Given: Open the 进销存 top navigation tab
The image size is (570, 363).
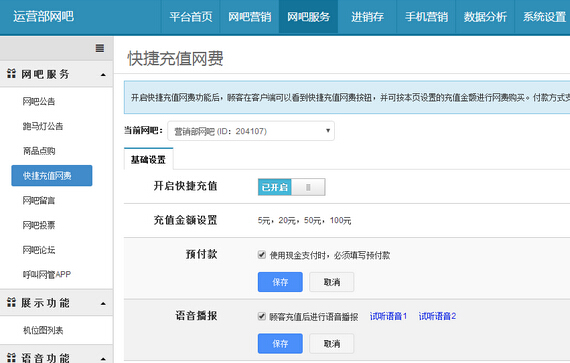Looking at the screenshot, I should tap(367, 17).
